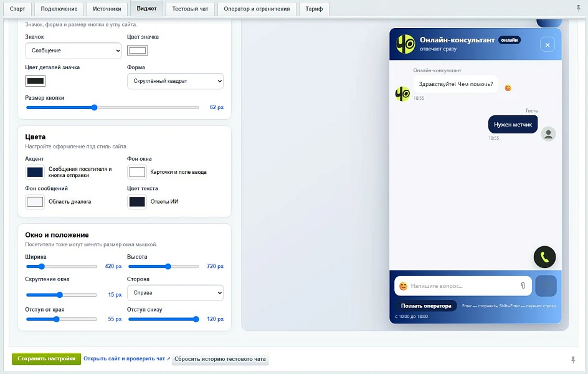Screen dimensions: 588x374
Task: Select the Виджет tab
Action: (146, 8)
